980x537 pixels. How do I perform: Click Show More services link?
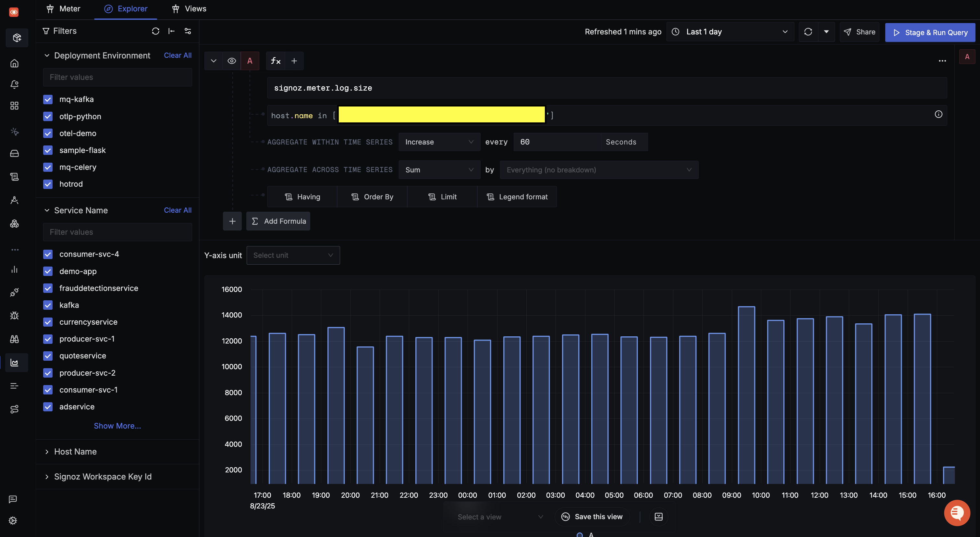pyautogui.click(x=117, y=426)
